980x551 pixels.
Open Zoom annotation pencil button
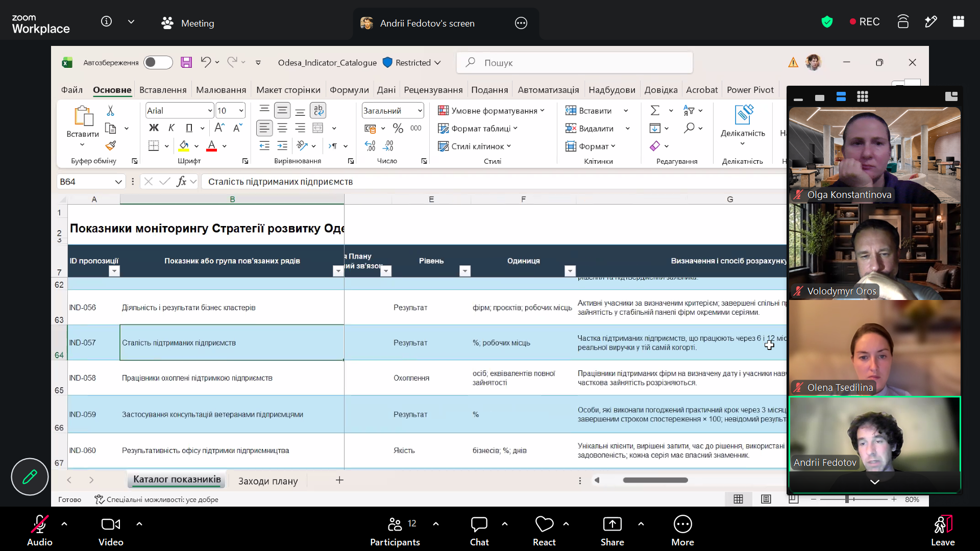tap(30, 477)
